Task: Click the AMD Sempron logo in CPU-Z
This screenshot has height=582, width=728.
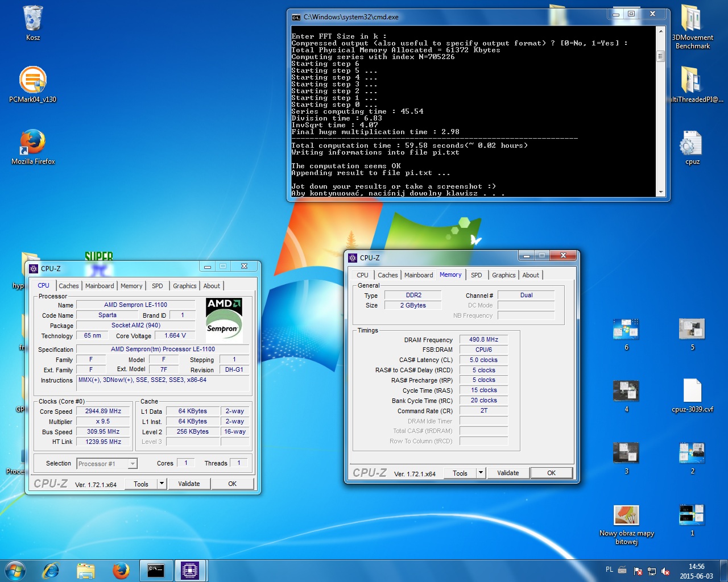Action: [224, 321]
